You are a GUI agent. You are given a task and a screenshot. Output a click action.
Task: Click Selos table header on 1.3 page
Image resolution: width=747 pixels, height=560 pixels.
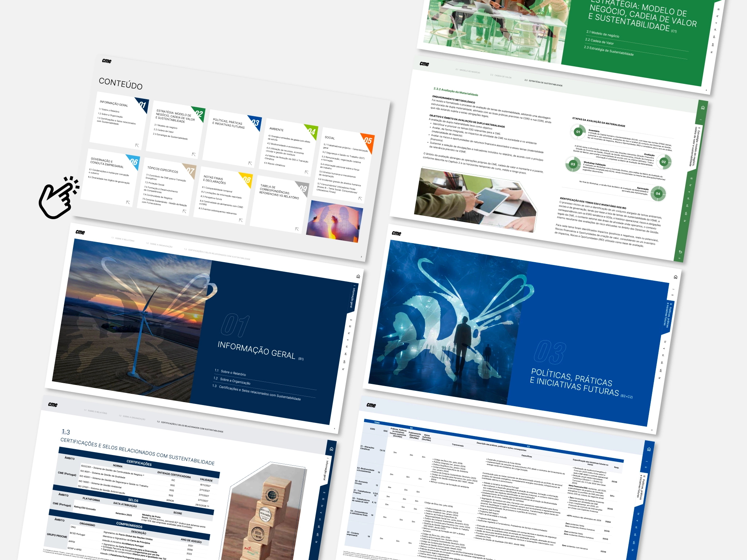tap(133, 500)
